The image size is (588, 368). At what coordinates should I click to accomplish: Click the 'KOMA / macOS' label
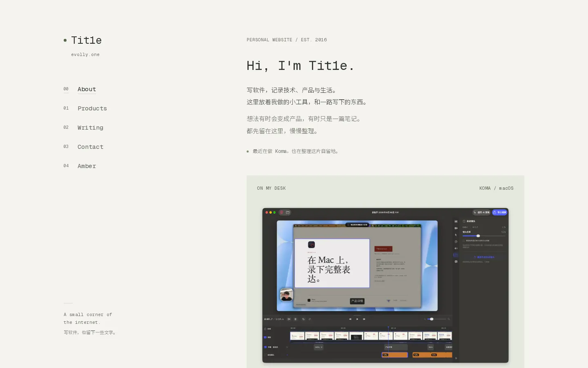pyautogui.click(x=497, y=188)
